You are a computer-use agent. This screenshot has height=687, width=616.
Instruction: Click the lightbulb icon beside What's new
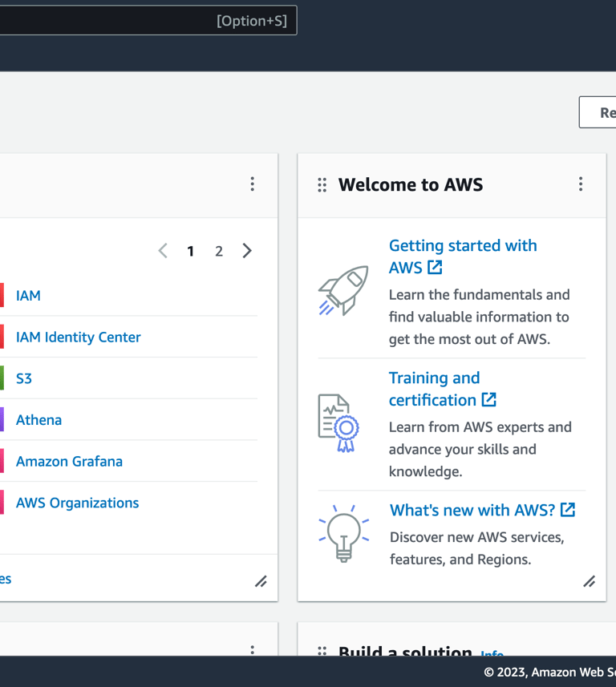click(x=344, y=532)
